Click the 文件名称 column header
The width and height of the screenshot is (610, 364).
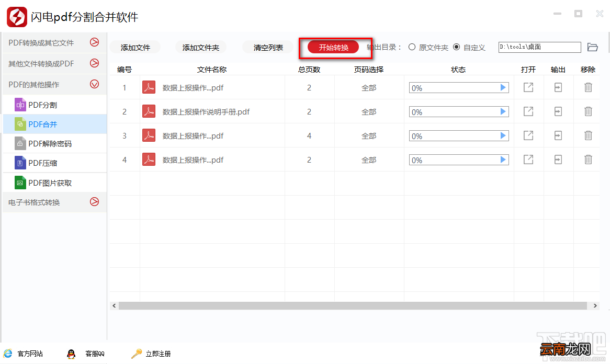[212, 70]
